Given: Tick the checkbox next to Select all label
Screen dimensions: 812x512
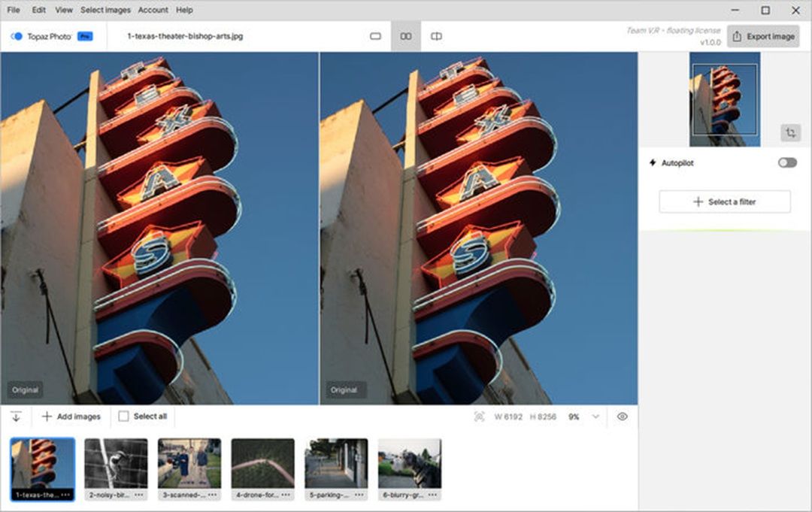Looking at the screenshot, I should [x=123, y=416].
